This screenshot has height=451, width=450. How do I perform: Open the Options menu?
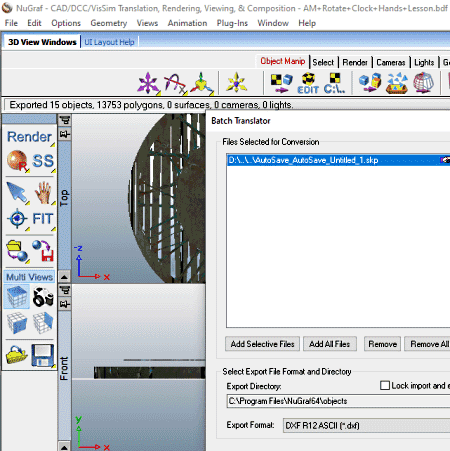click(x=66, y=23)
